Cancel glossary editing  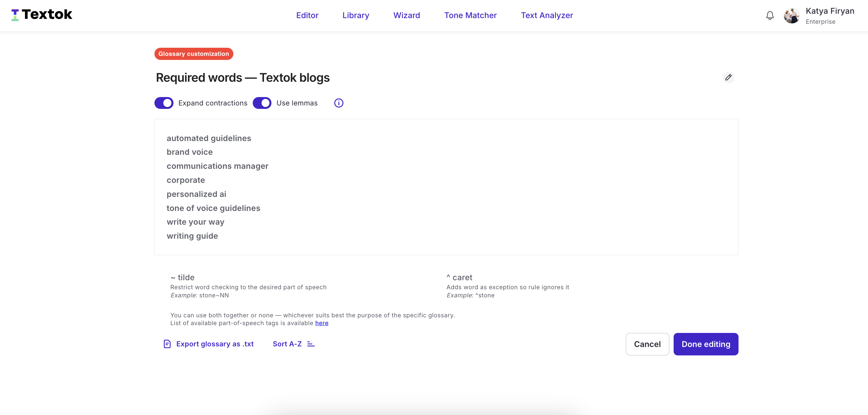tap(647, 344)
